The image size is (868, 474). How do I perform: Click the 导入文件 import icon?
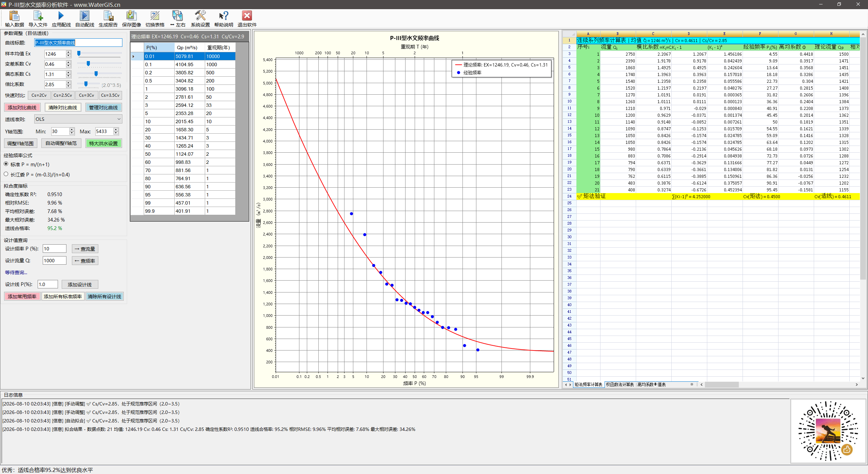pos(38,19)
